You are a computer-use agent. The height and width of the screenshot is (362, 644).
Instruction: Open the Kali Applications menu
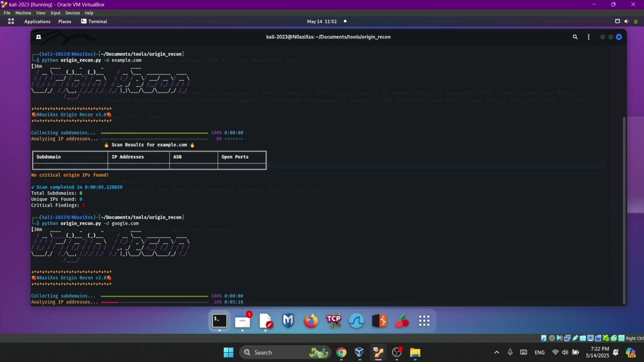pyautogui.click(x=37, y=21)
